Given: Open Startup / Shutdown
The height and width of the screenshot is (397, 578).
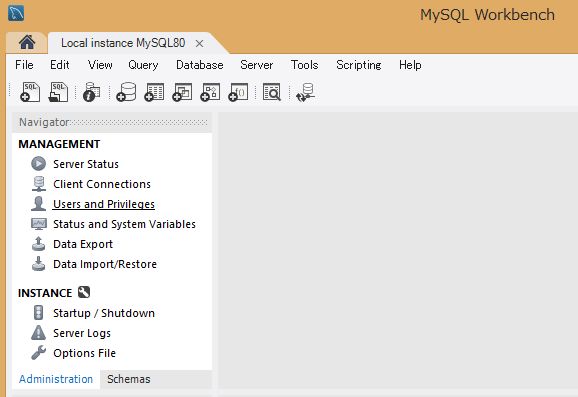Looking at the screenshot, I should point(104,313).
